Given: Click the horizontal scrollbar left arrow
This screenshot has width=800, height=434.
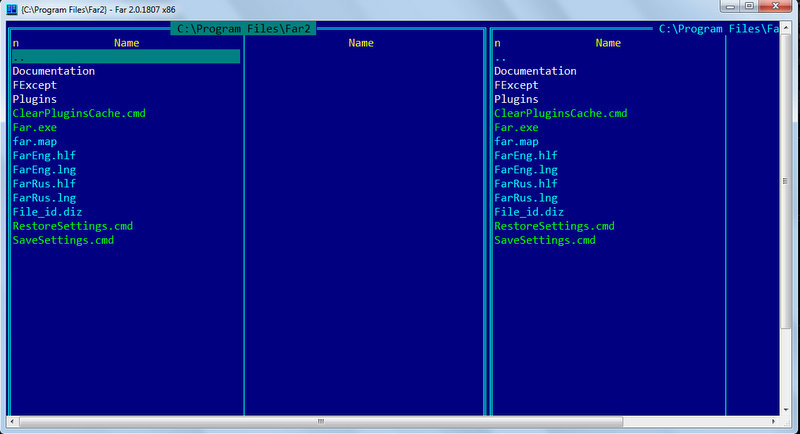Looking at the screenshot, I should coord(12,421).
